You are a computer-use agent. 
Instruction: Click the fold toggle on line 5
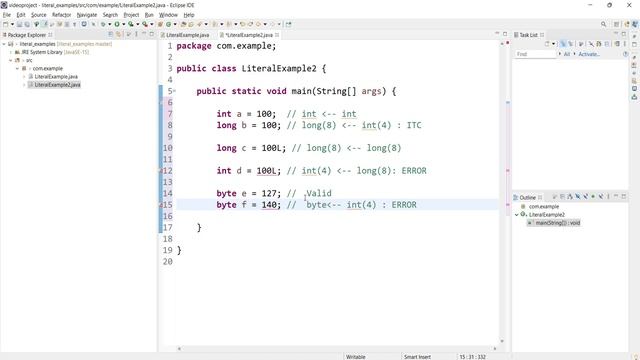tap(174, 91)
